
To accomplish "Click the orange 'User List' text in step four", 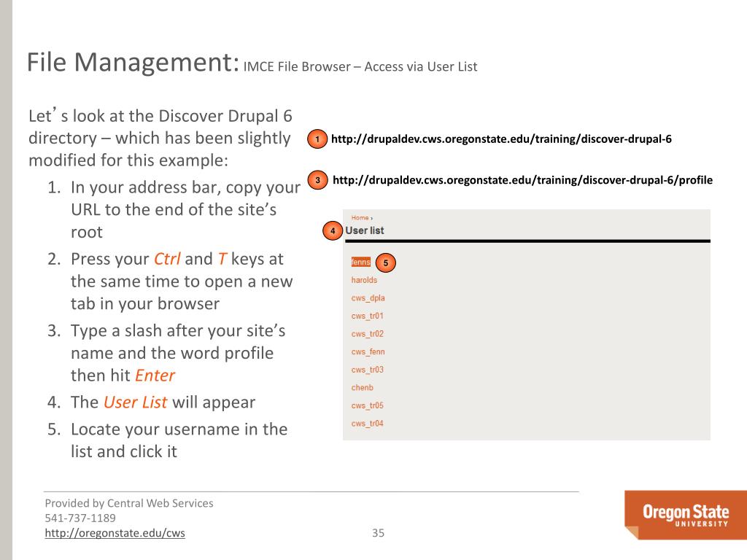I will click(135, 402).
